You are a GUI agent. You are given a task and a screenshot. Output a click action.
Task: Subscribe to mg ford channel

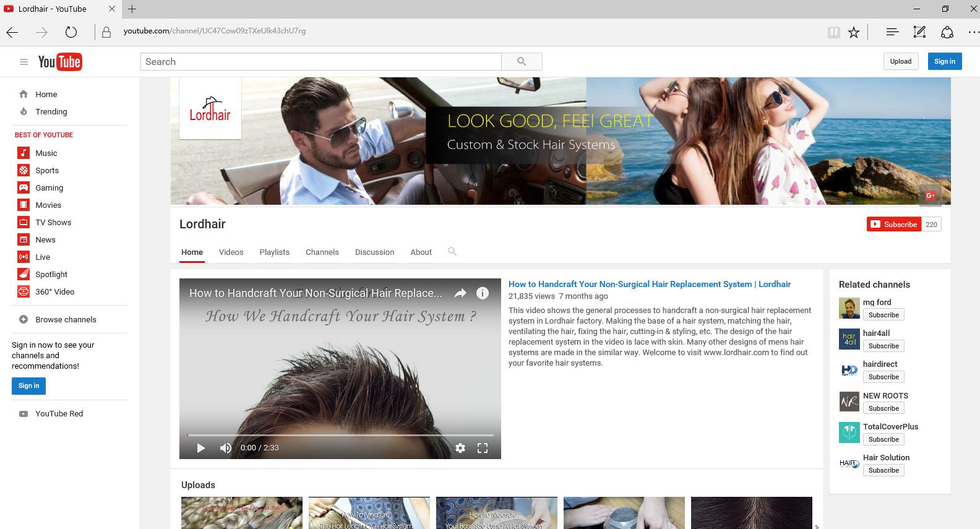[x=883, y=315]
